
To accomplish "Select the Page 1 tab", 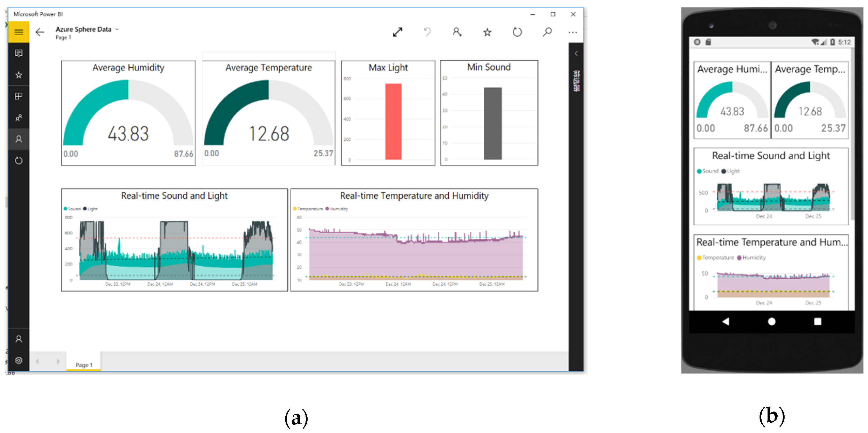I will (x=84, y=364).
